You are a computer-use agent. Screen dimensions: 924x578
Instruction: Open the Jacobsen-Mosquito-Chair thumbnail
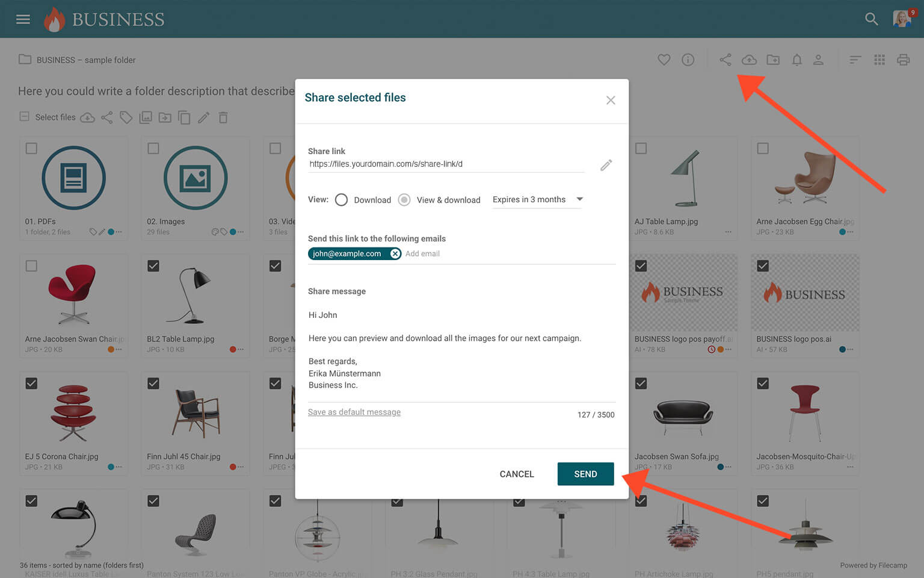805,412
